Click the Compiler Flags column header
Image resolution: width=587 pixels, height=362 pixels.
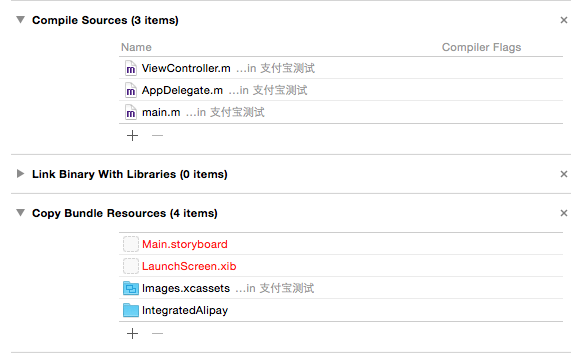(x=481, y=47)
